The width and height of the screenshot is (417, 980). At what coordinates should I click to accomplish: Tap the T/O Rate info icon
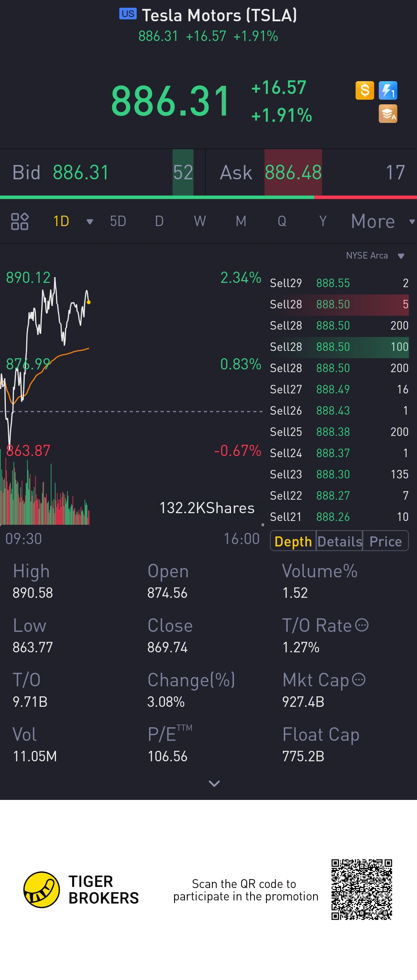tap(362, 625)
